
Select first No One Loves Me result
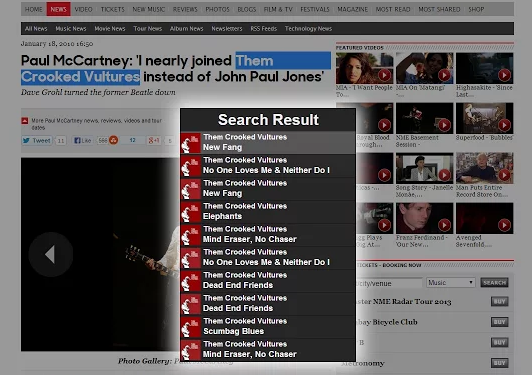268,165
